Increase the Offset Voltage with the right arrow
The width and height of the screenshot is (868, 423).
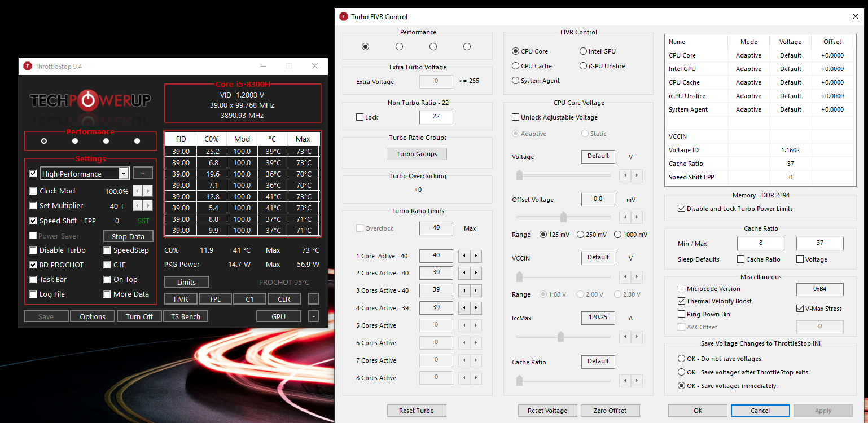tap(637, 217)
